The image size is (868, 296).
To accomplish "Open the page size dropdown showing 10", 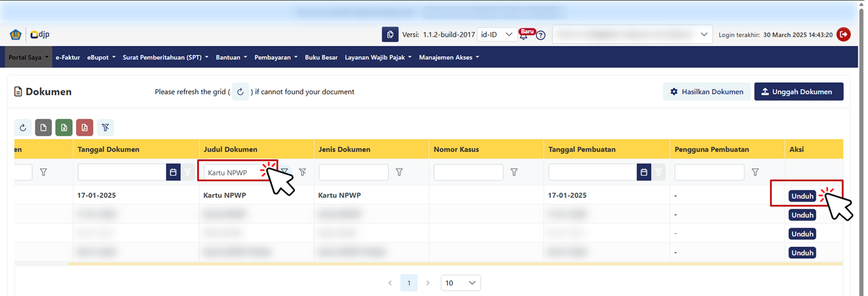I will [x=460, y=283].
